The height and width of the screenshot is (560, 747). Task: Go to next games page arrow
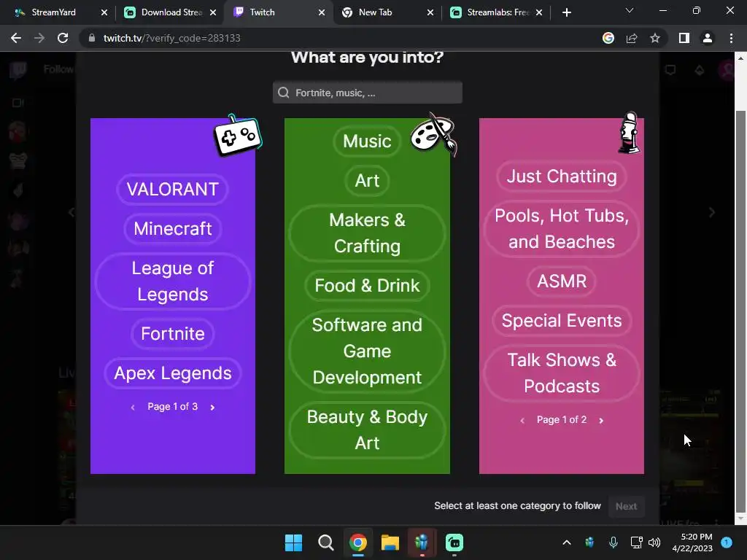212,407
